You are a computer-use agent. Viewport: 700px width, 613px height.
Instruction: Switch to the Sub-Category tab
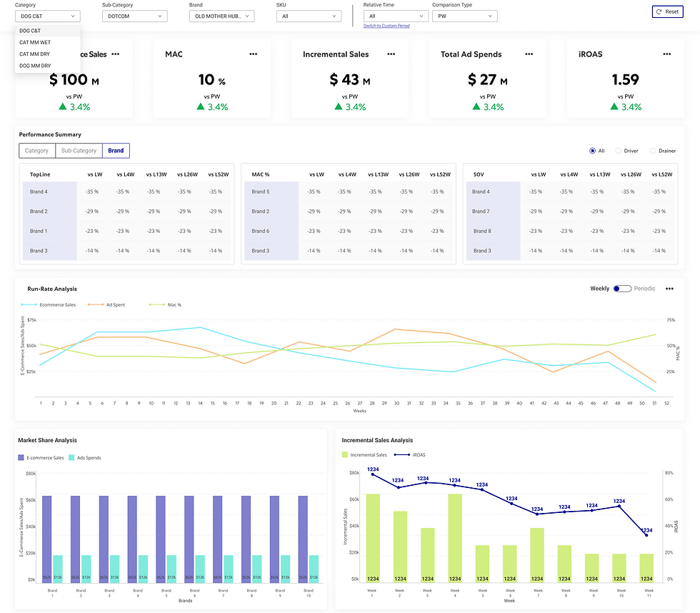(x=79, y=151)
